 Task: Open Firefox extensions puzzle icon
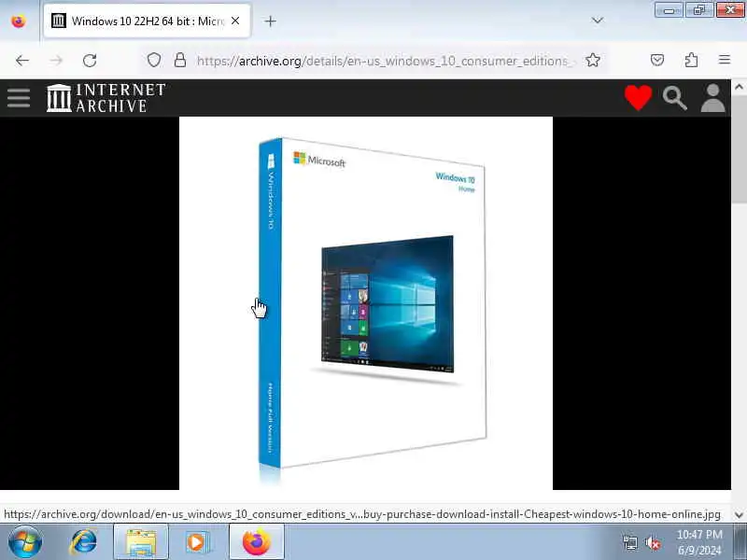coord(691,60)
